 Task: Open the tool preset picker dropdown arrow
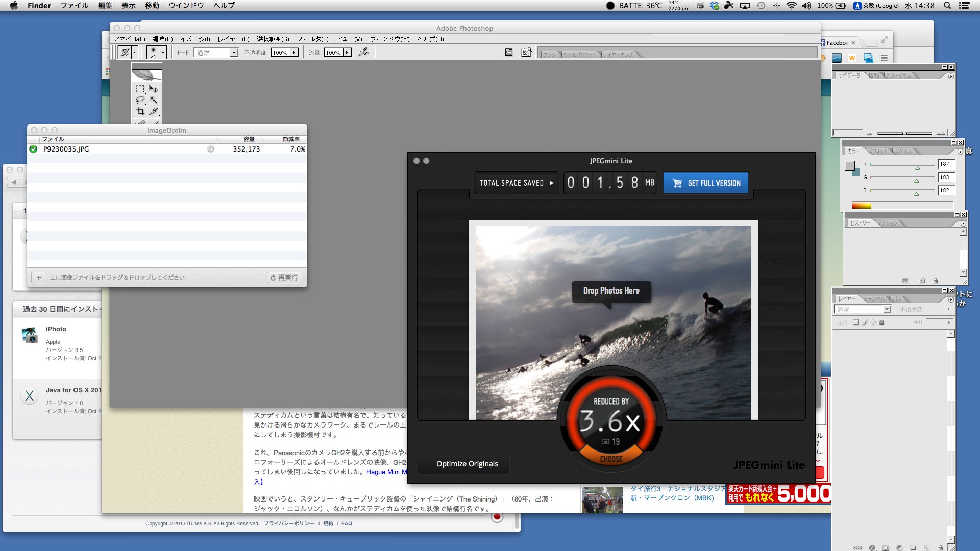click(x=135, y=52)
